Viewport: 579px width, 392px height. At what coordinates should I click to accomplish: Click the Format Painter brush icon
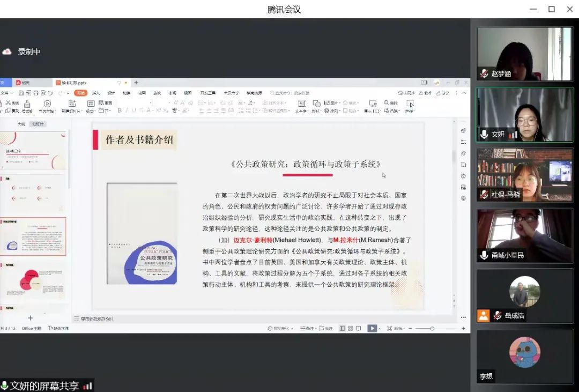(x=27, y=103)
